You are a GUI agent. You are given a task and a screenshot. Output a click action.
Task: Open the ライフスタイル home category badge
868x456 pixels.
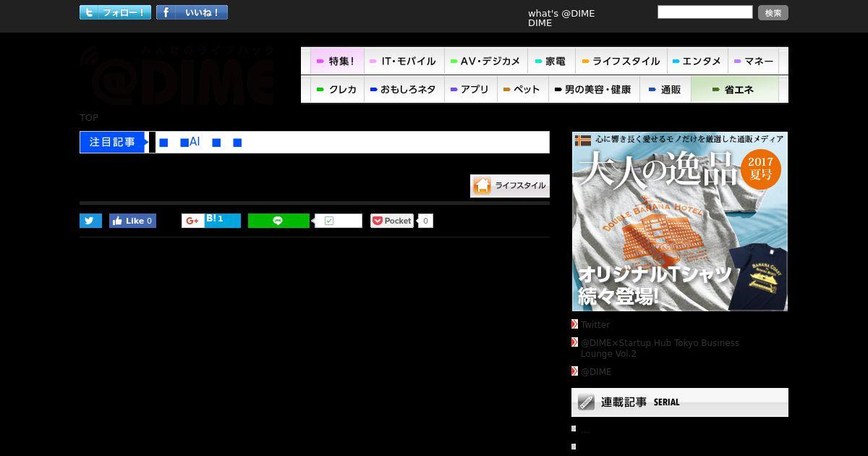[x=510, y=186]
